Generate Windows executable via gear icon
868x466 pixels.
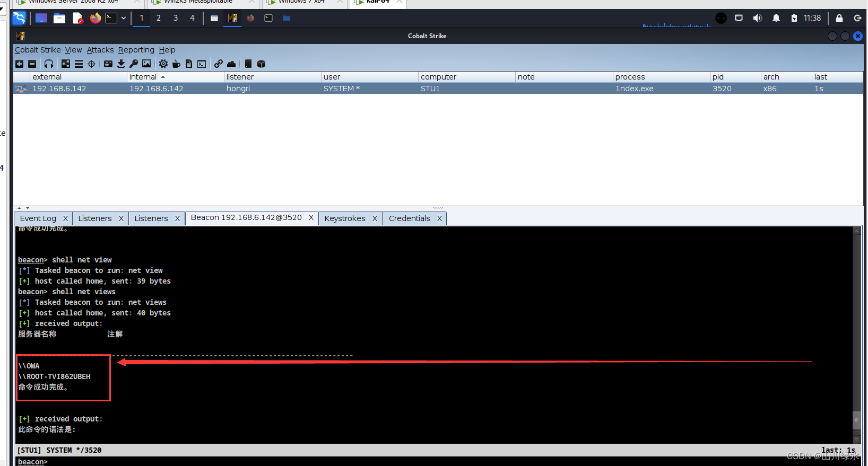[x=163, y=64]
